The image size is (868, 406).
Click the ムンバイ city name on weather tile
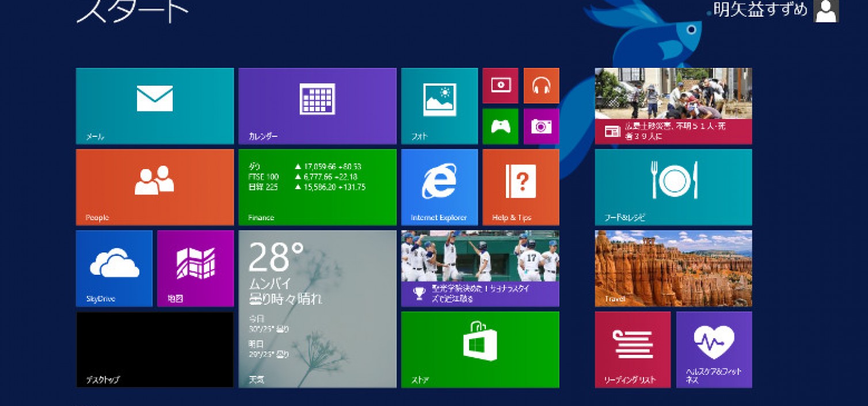coord(271,284)
